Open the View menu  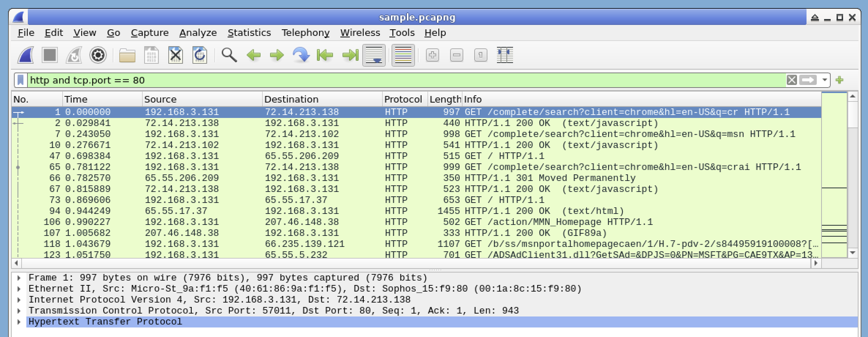[85, 33]
